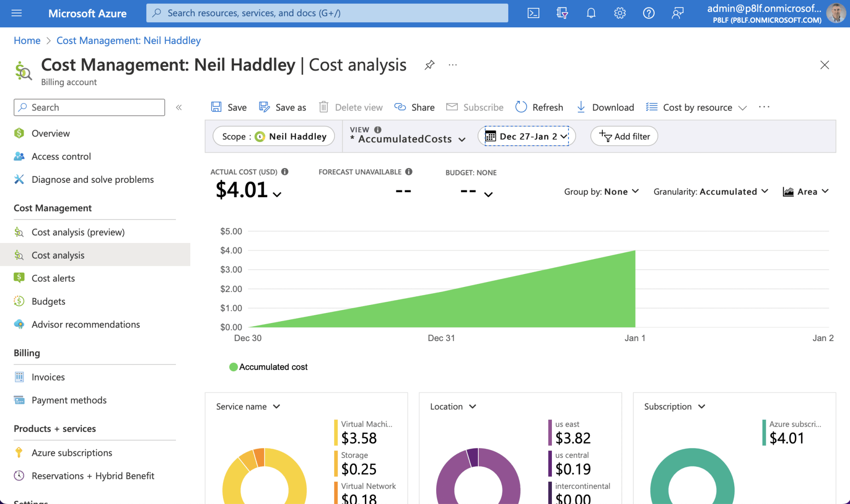Screen dimensions: 850x504
Task: Click the feedback icon in header
Action: (x=677, y=13)
